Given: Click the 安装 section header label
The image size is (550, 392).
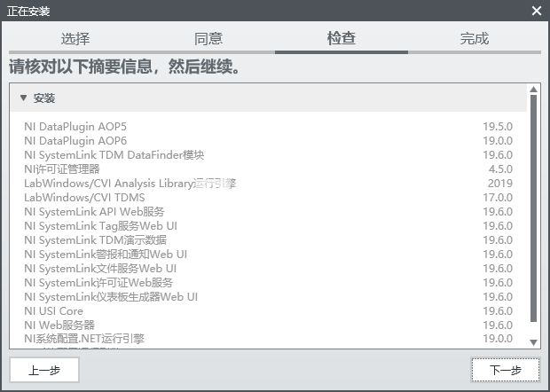Looking at the screenshot, I should (44, 98).
